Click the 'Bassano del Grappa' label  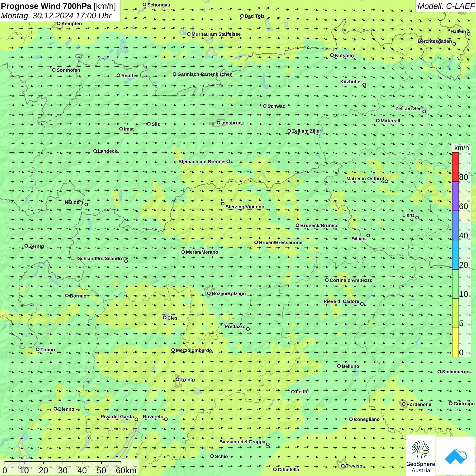click(242, 442)
